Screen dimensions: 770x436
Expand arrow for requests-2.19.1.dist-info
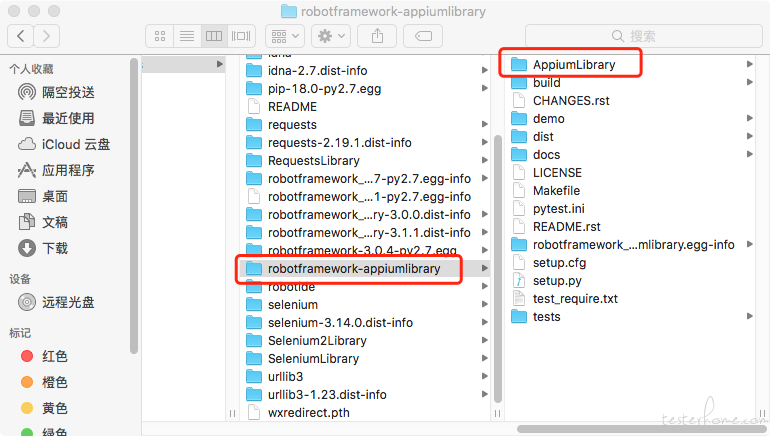(485, 142)
